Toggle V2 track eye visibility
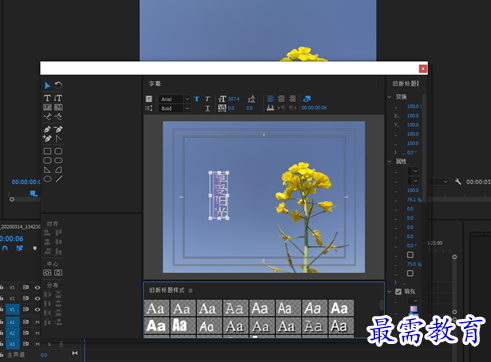The image size is (491, 362). pos(37,298)
